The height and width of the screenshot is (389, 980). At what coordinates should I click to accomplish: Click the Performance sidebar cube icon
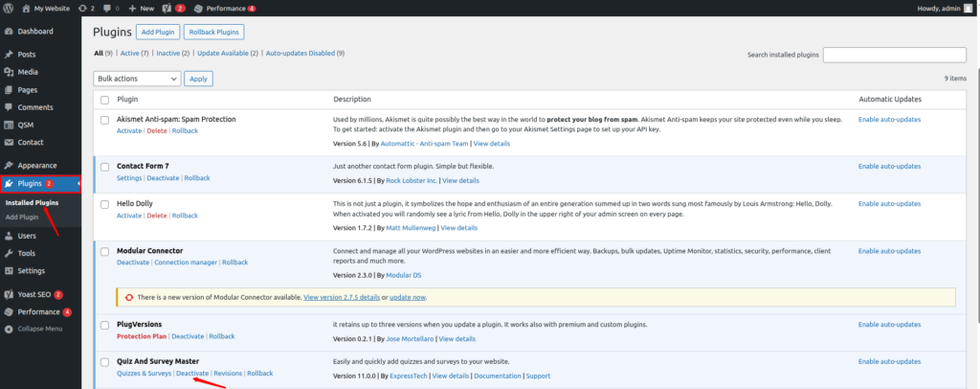(9, 311)
